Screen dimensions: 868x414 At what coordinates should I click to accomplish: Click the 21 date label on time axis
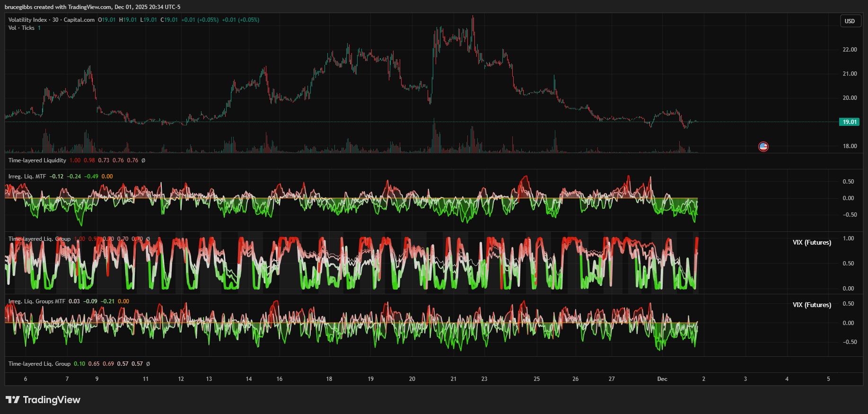[453, 379]
